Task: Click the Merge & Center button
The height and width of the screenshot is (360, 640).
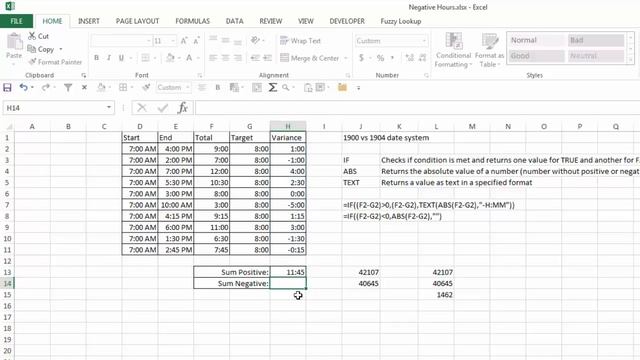Action: pos(310,58)
